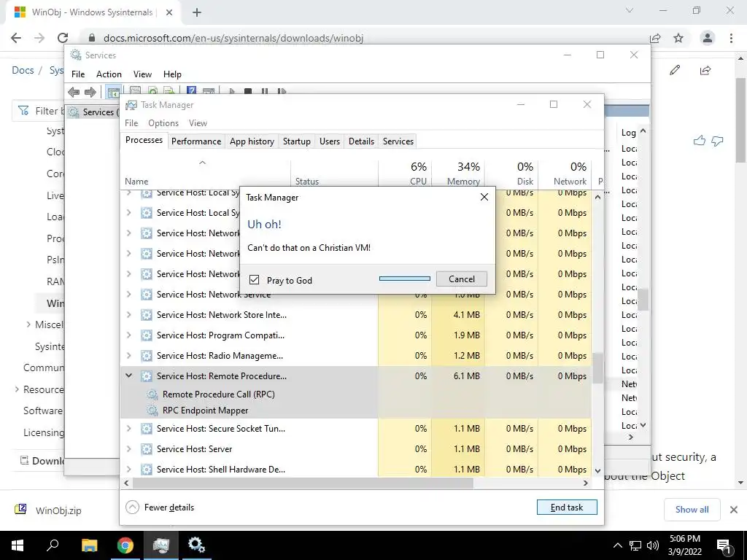
Task: Click Chrome's back navigation arrow
Action: (x=16, y=38)
